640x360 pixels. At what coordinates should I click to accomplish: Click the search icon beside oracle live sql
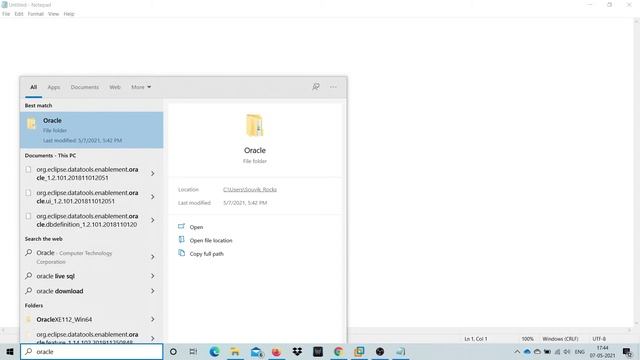click(x=29, y=276)
